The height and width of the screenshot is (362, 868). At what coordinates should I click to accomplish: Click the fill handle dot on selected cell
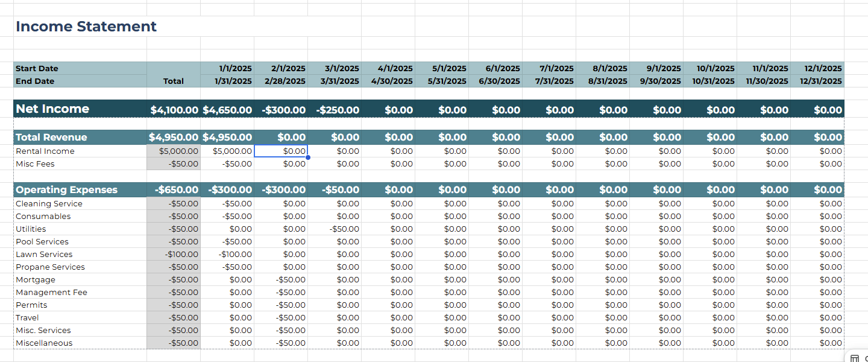[x=307, y=156]
